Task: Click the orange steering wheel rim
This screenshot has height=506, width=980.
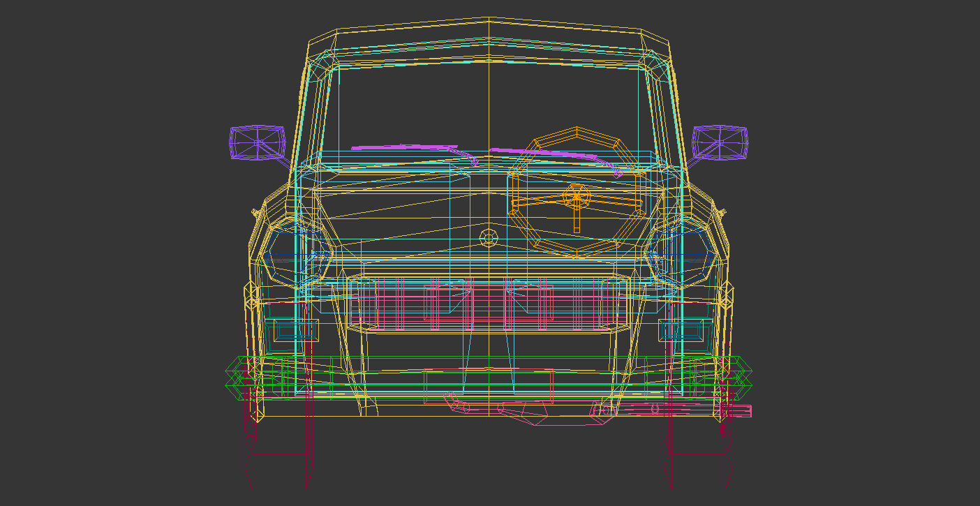Action: [x=577, y=193]
